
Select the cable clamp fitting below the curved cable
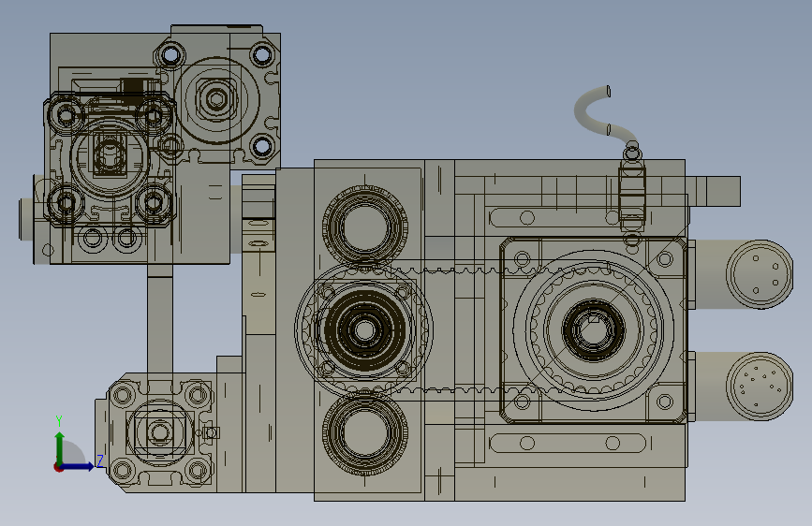(632, 194)
